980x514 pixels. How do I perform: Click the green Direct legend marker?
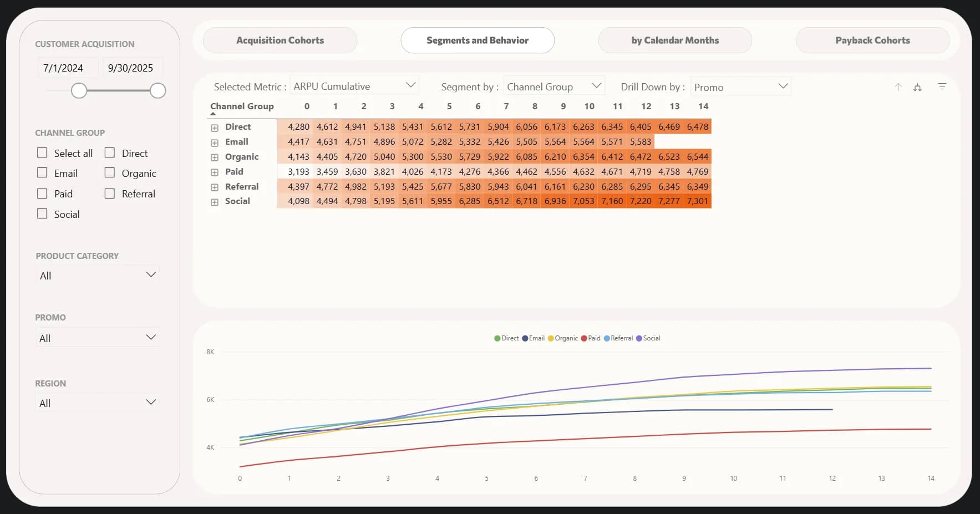pos(497,338)
